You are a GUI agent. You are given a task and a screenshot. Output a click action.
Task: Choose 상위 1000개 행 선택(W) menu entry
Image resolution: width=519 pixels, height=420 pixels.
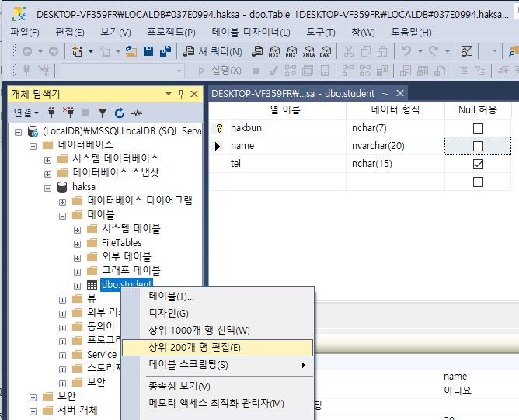(x=218, y=330)
